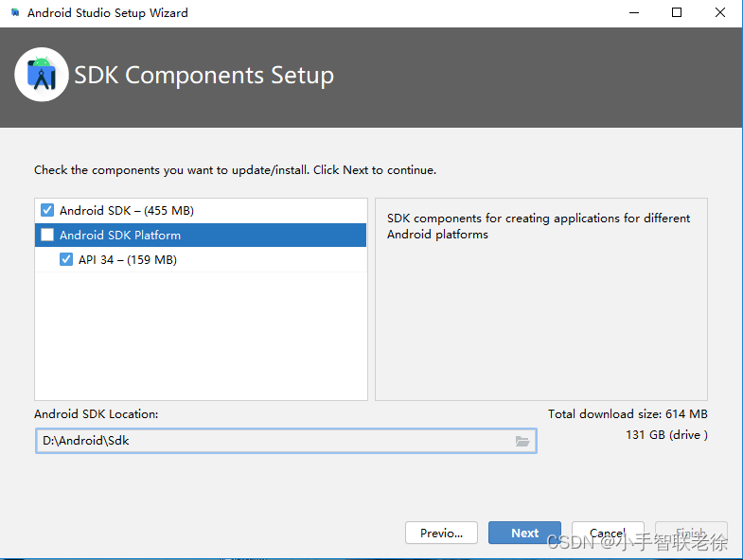Select the API 34 – (159 MB) row
The width and height of the screenshot is (743, 560).
pyautogui.click(x=201, y=259)
